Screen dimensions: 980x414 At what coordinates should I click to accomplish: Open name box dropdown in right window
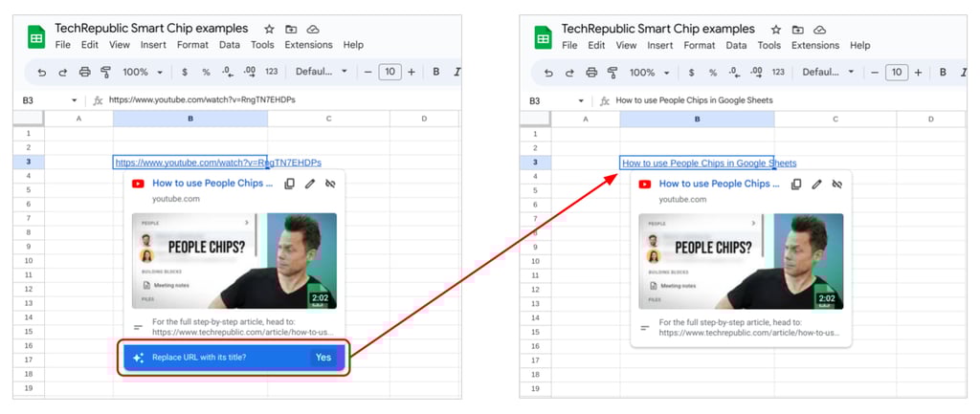point(581,101)
